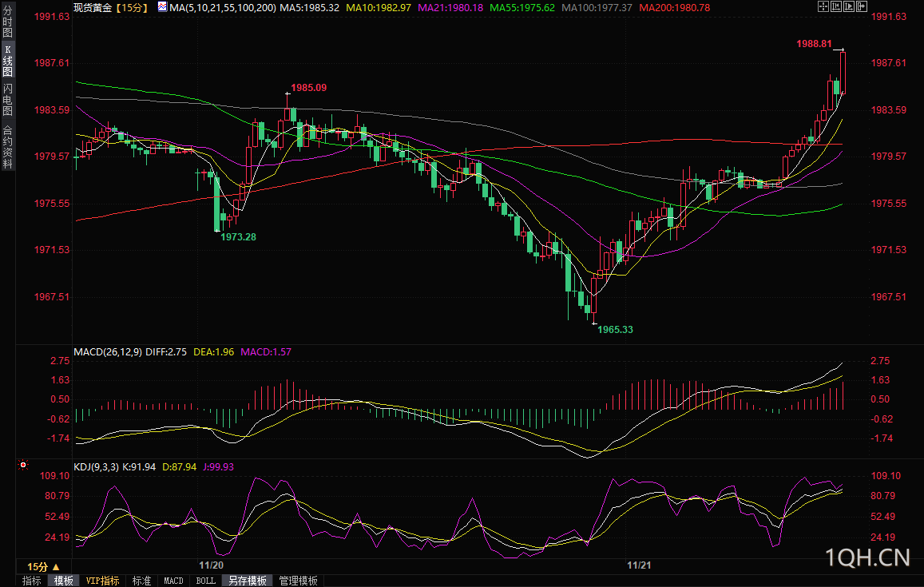924x587 pixels.
Task: Select the 指标 tab at bottom
Action: 32,581
